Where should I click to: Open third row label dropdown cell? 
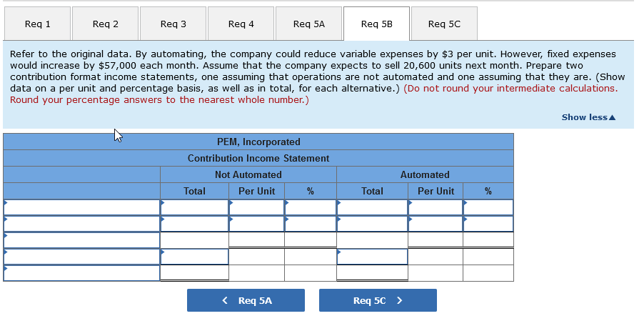pyautogui.click(x=81, y=240)
